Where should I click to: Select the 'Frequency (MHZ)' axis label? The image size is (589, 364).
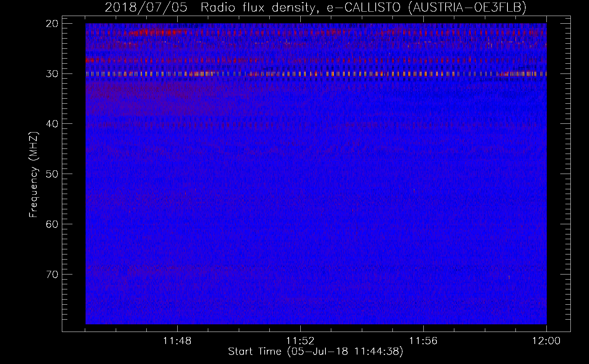[x=33, y=174]
